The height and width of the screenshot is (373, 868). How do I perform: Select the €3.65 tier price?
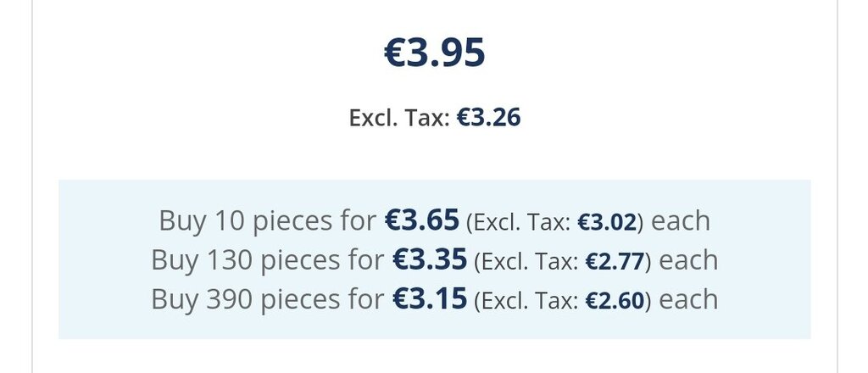(x=422, y=220)
